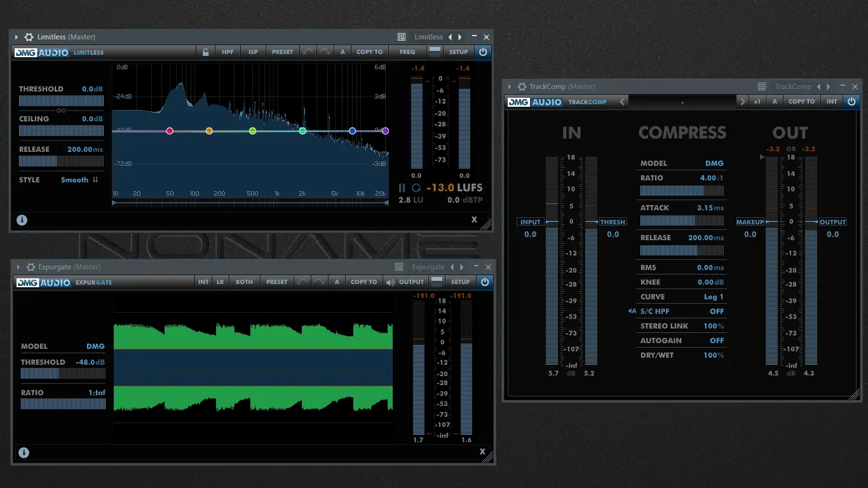Expand the Limitless window menu triangle

17,37
